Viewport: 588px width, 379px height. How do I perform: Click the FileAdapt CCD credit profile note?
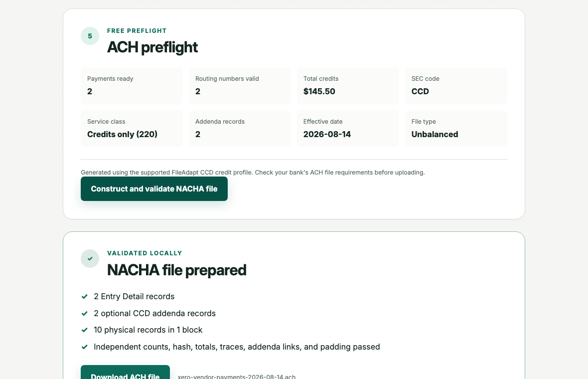click(x=253, y=172)
